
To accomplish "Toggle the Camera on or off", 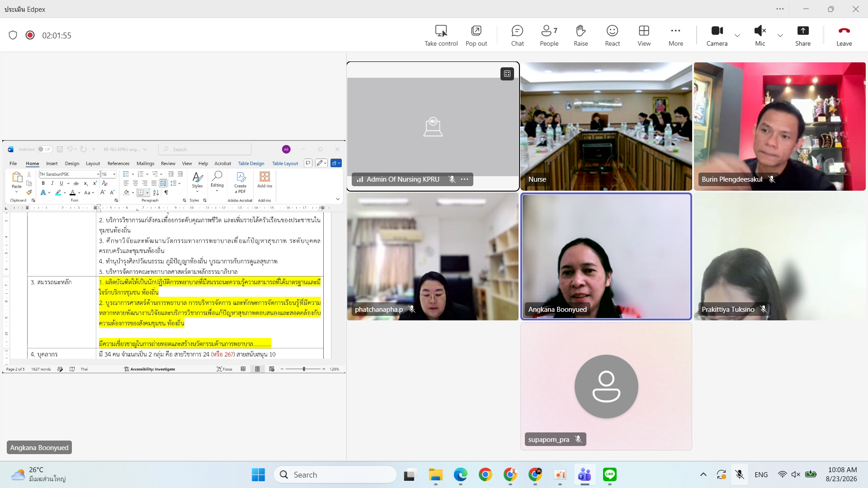I will pos(717,36).
